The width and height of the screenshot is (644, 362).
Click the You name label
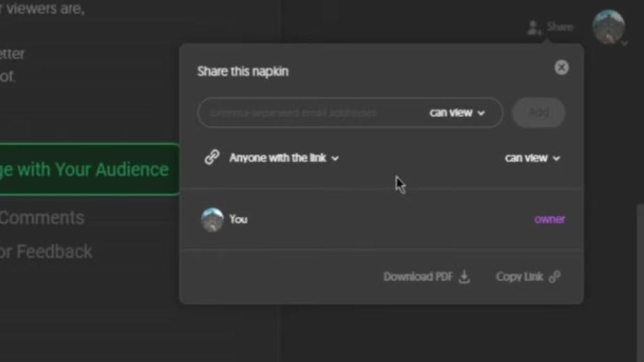[x=238, y=219]
